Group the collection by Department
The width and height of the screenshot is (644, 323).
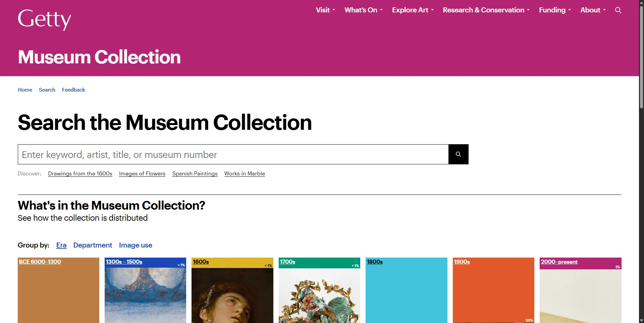(x=93, y=245)
